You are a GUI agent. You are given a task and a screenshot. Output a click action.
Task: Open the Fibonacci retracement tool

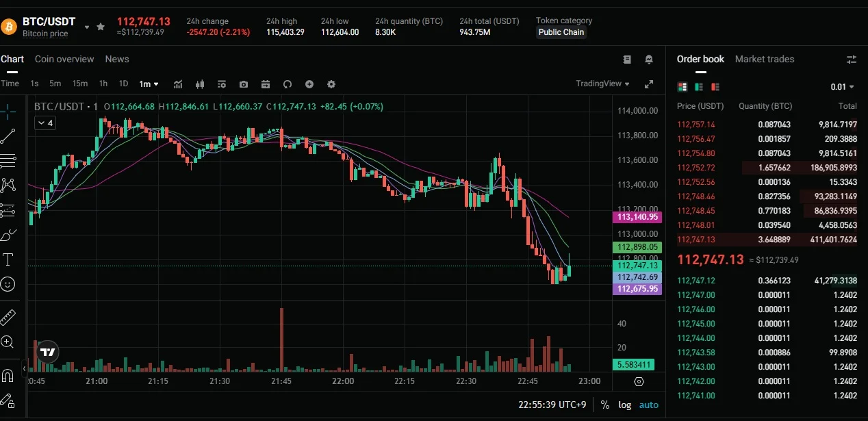(x=8, y=161)
